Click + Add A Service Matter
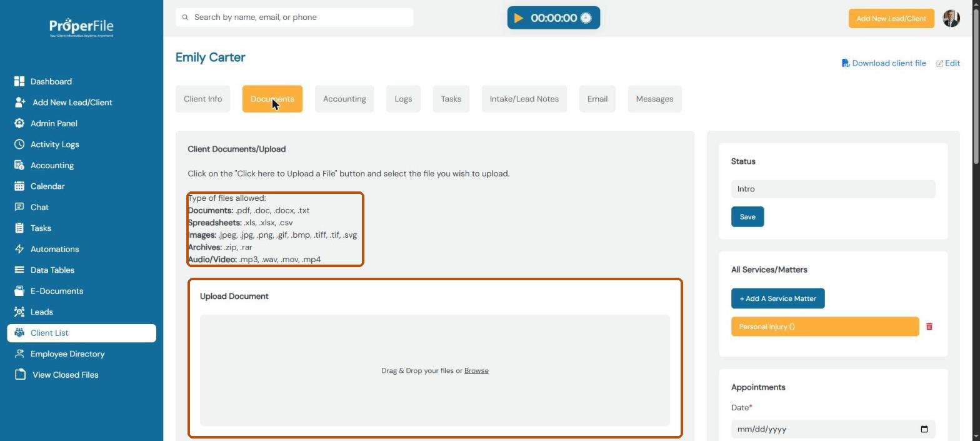 [777, 298]
